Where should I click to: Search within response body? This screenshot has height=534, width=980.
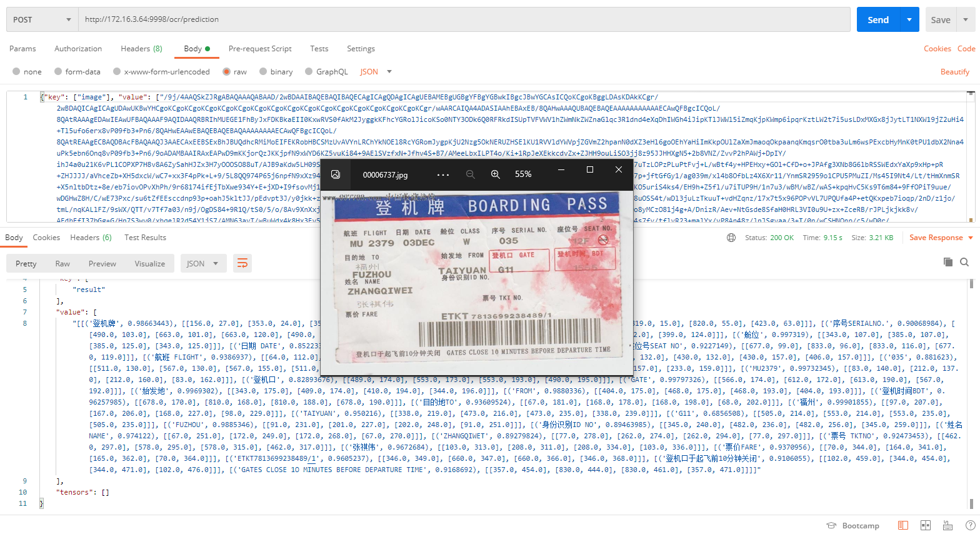964,262
